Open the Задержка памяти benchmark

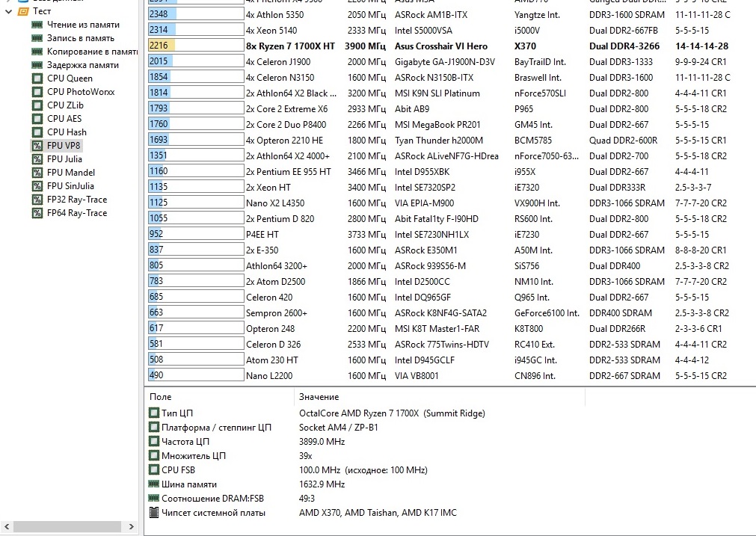[83, 65]
